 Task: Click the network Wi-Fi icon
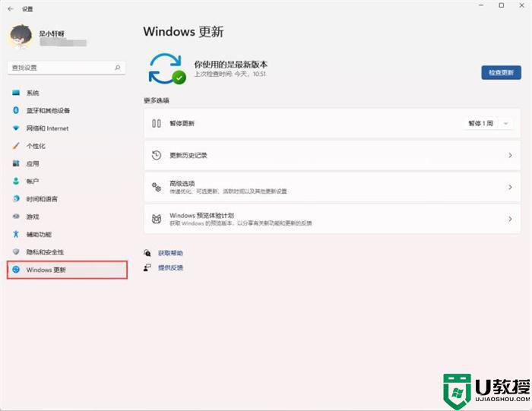tap(16, 128)
